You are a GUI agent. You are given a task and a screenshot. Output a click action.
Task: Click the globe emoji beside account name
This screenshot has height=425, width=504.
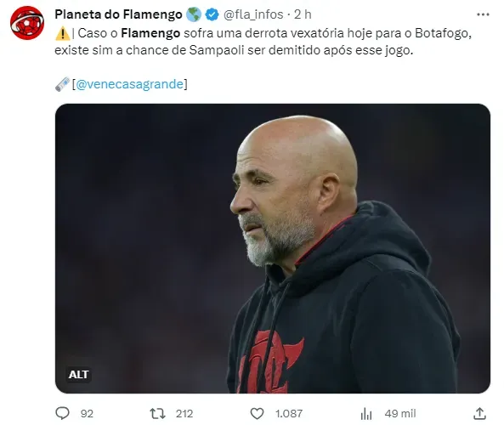[194, 14]
